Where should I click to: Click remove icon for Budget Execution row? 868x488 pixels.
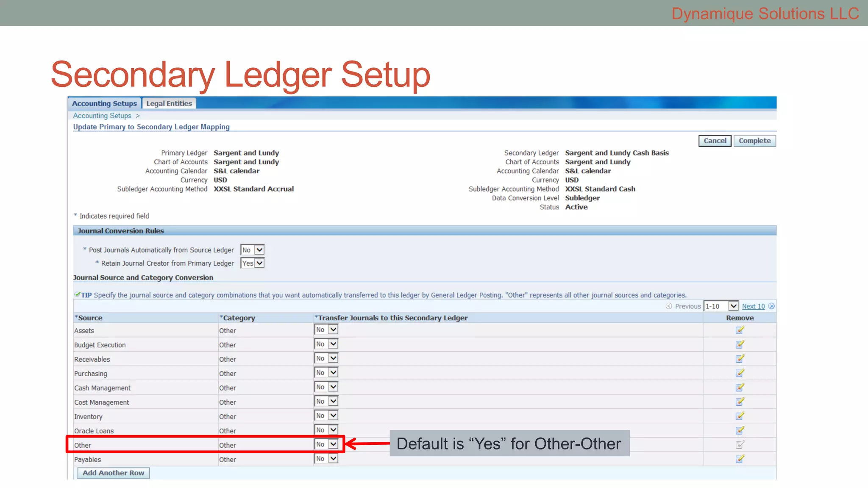(x=740, y=344)
